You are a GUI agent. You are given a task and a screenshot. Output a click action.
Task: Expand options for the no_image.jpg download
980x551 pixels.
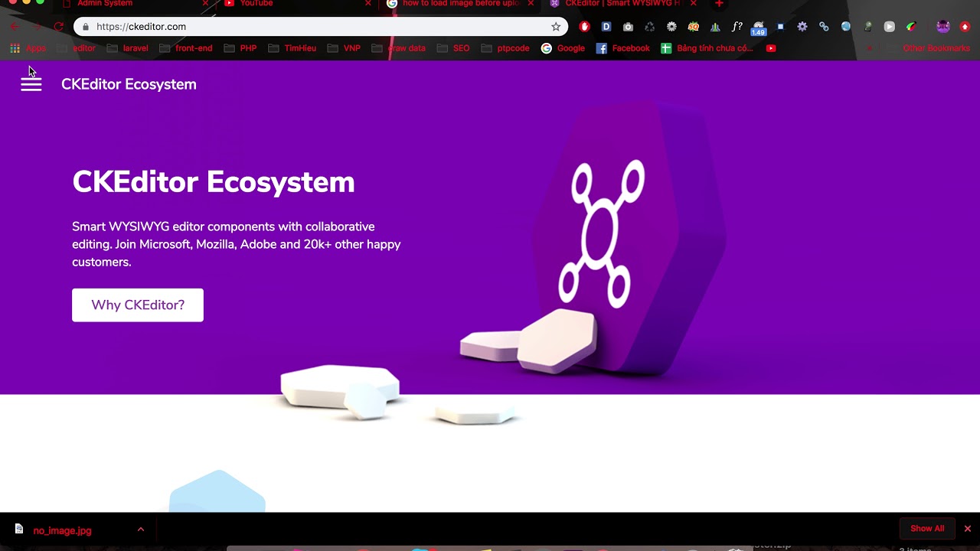[x=141, y=529]
